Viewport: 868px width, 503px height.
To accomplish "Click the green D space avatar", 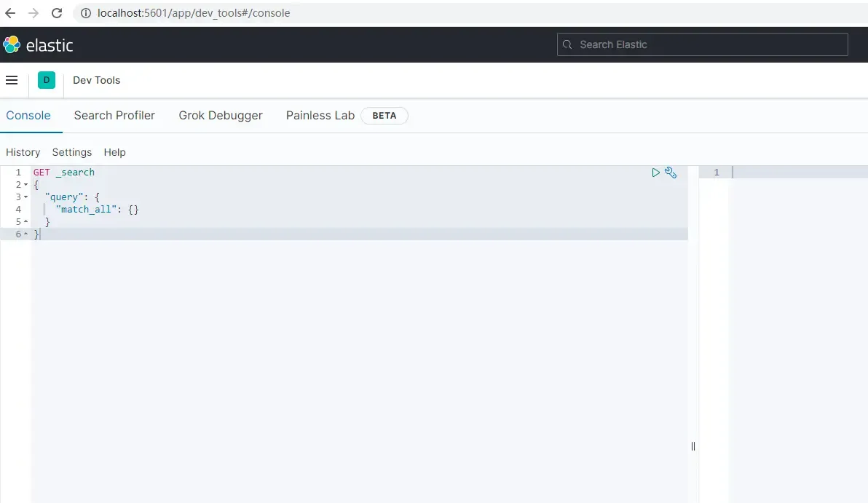I will [x=47, y=80].
